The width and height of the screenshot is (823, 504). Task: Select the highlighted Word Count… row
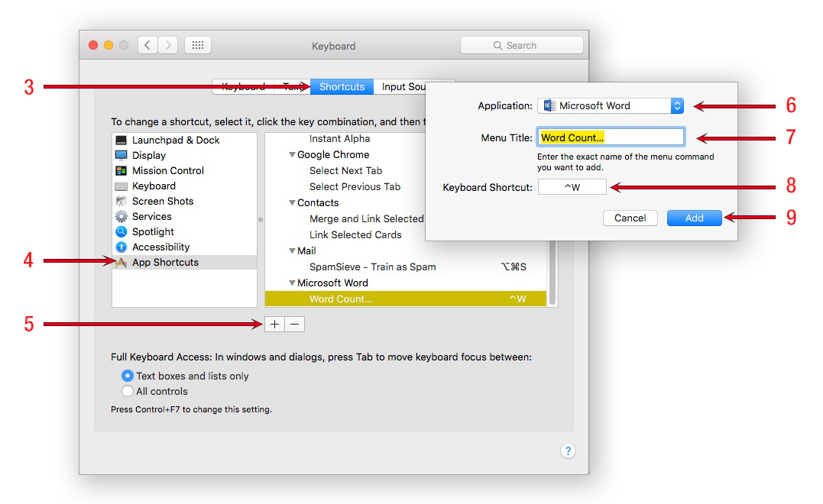point(406,299)
